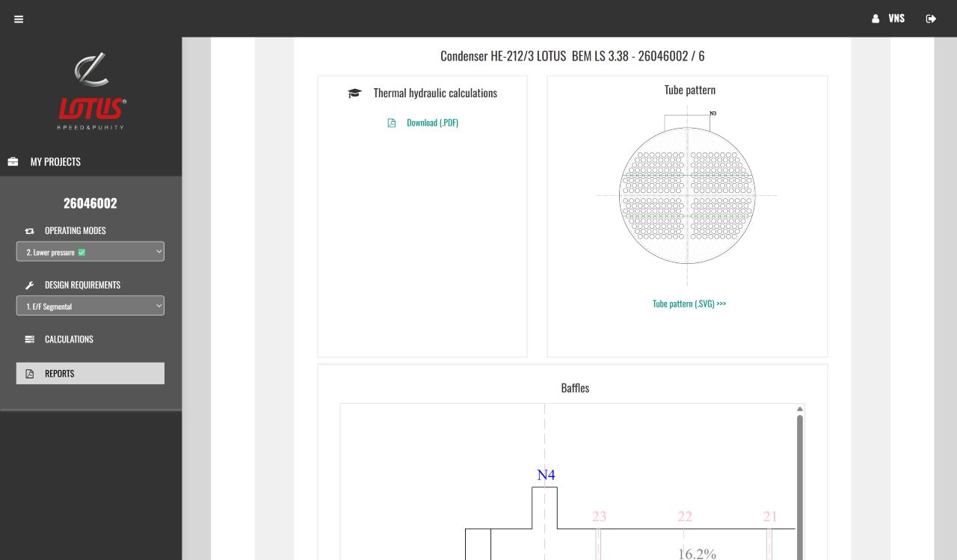Image resolution: width=957 pixels, height=560 pixels.
Task: Open the 'E/F Segmental' design requirements dropdown
Action: tap(90, 306)
